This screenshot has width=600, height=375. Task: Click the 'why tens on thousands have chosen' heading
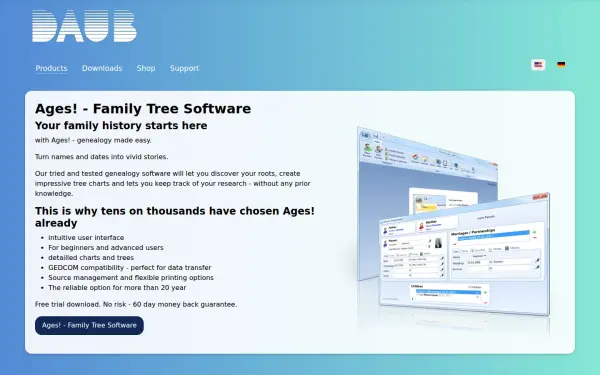(x=174, y=217)
